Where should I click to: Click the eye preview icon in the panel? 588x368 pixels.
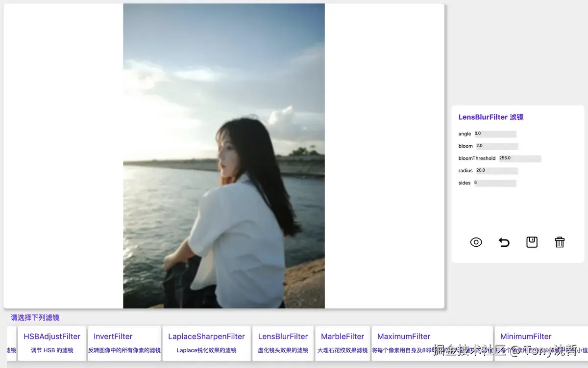click(475, 242)
